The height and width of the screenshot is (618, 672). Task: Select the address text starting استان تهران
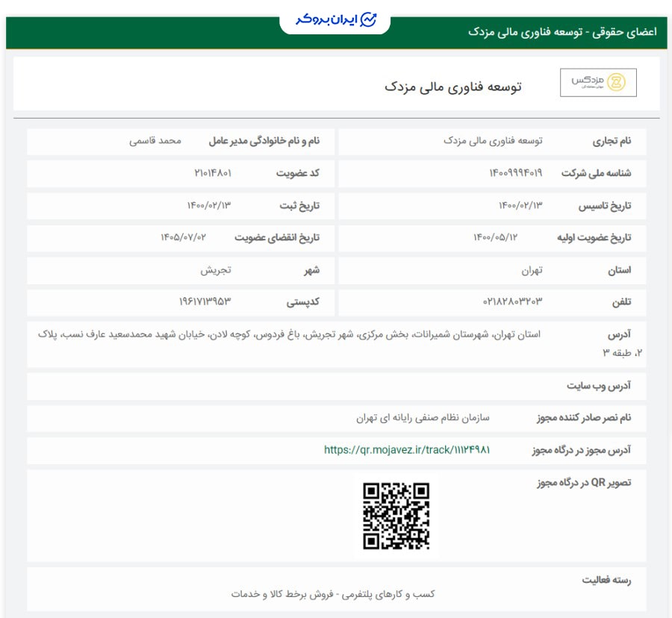coord(340,343)
